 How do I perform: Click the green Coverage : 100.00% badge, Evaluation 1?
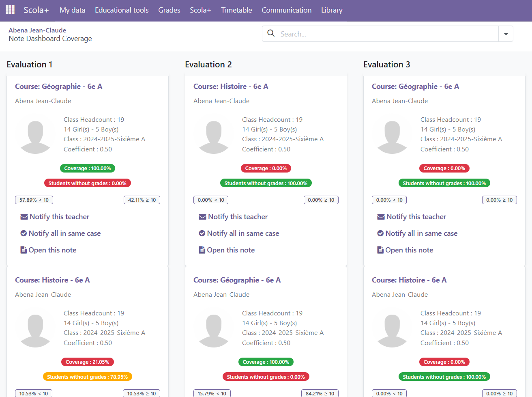(x=88, y=168)
